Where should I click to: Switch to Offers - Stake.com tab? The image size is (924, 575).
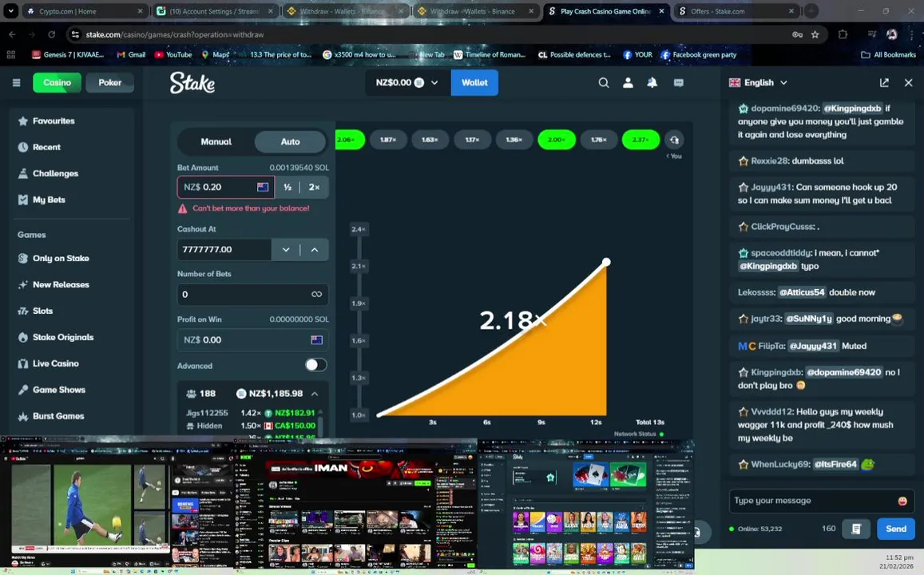pos(736,11)
